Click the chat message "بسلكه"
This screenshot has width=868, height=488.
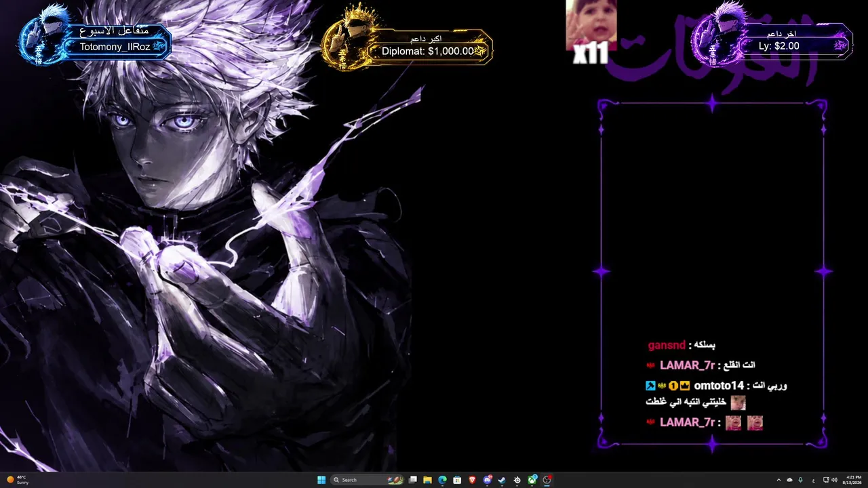coord(706,345)
